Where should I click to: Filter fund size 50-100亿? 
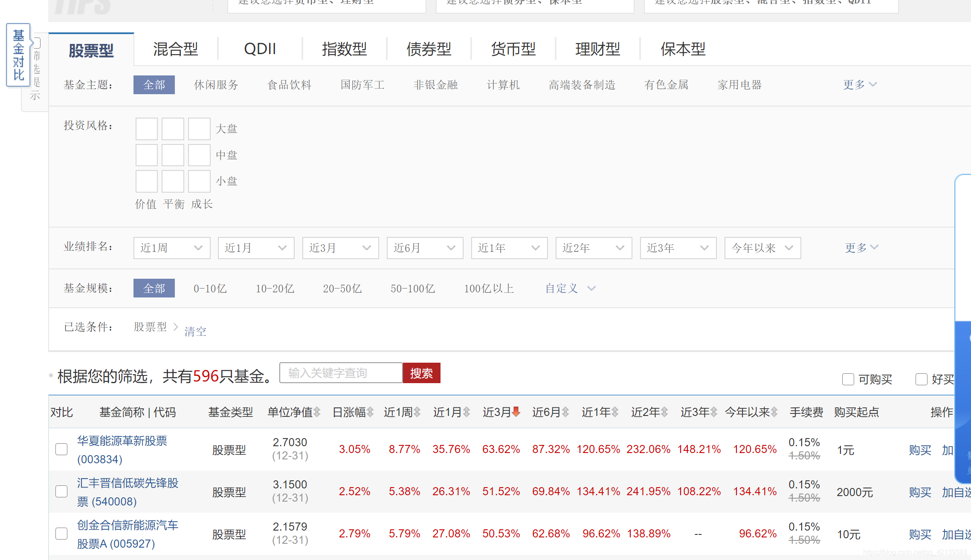tap(413, 289)
